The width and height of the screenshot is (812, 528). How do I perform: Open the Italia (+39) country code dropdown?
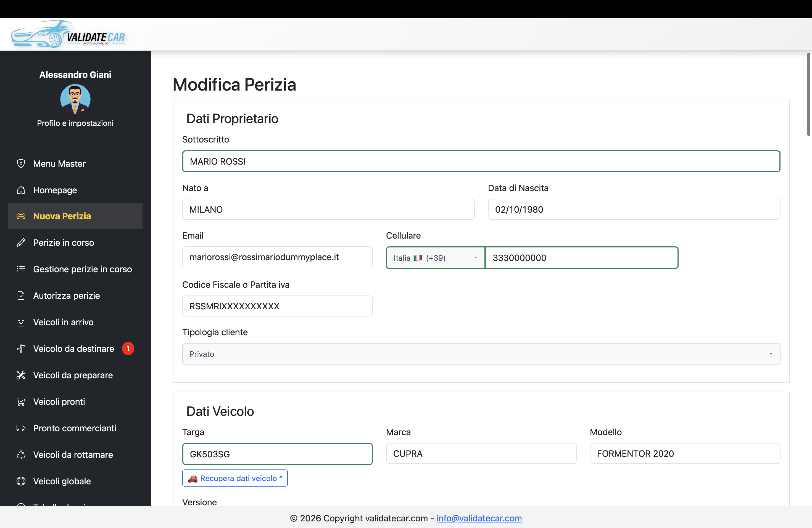(435, 258)
